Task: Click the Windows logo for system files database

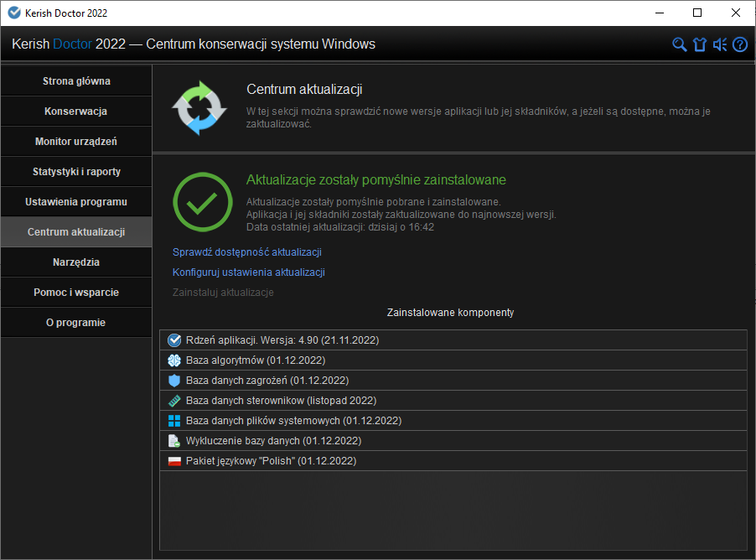Action: tap(174, 421)
